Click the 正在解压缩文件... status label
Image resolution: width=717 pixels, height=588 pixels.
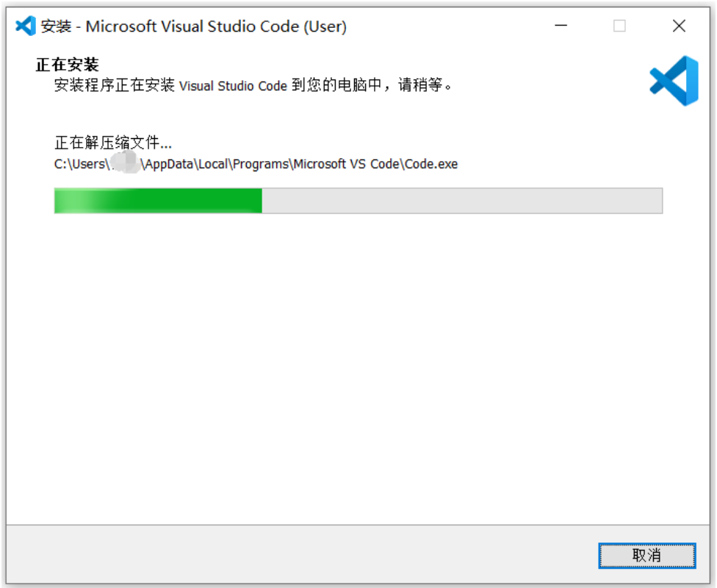pos(113,143)
